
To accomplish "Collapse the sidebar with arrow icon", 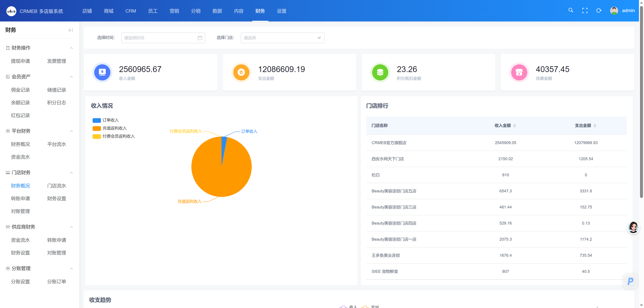I will pos(70,30).
